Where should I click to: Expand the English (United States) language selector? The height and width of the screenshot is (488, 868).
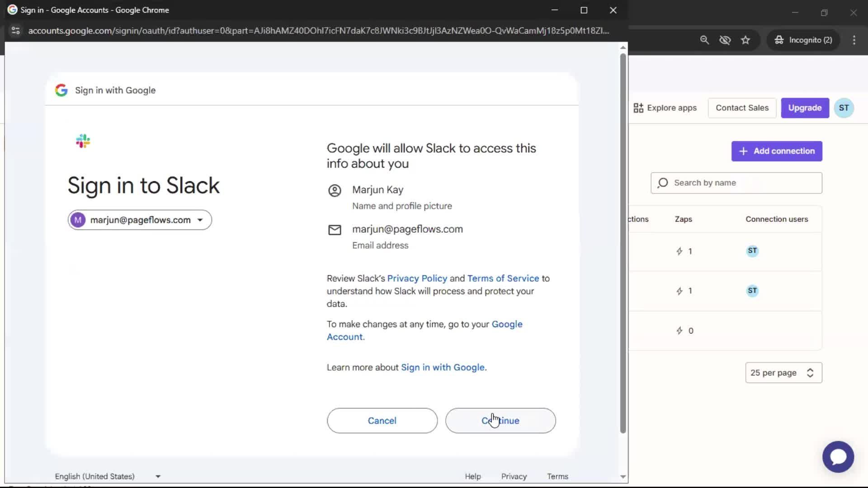(x=108, y=476)
